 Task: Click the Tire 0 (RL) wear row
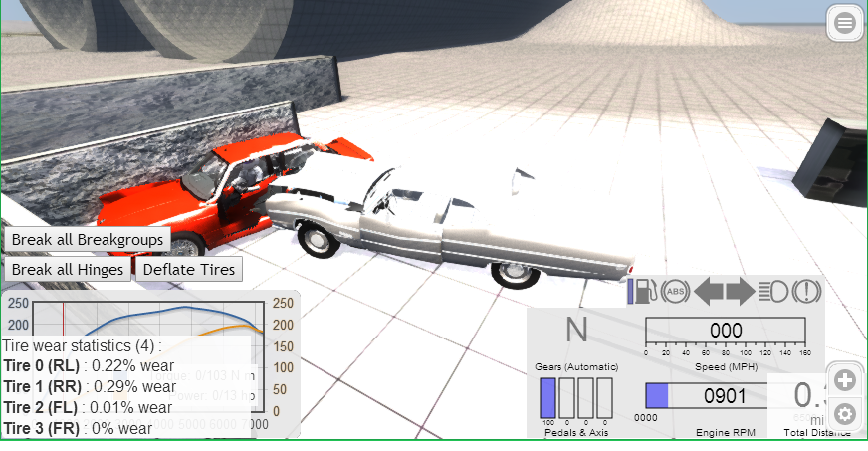tap(89, 365)
